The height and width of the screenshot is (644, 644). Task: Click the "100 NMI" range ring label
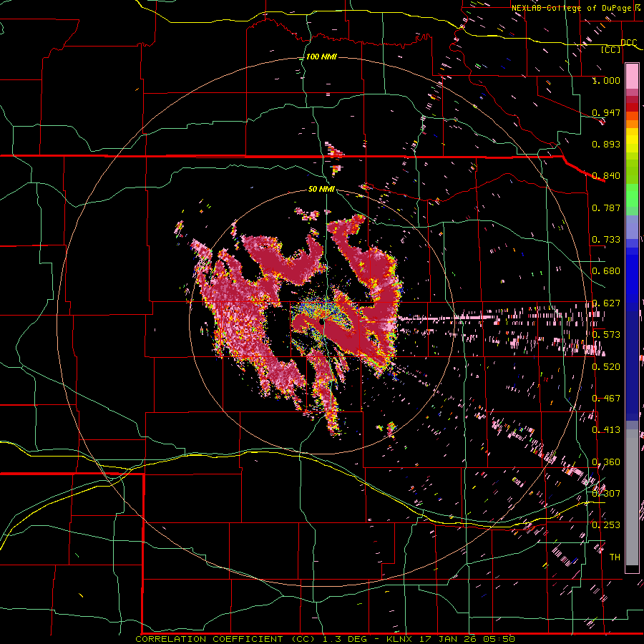pyautogui.click(x=321, y=57)
